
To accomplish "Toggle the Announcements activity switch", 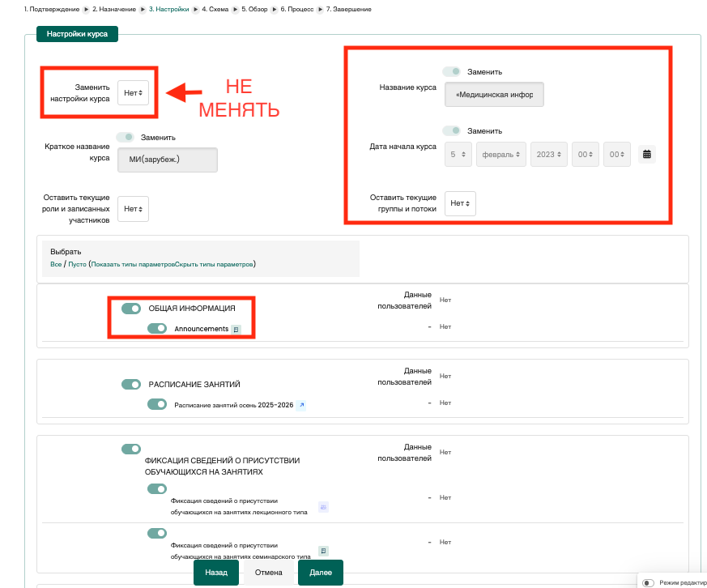I will click(x=157, y=328).
